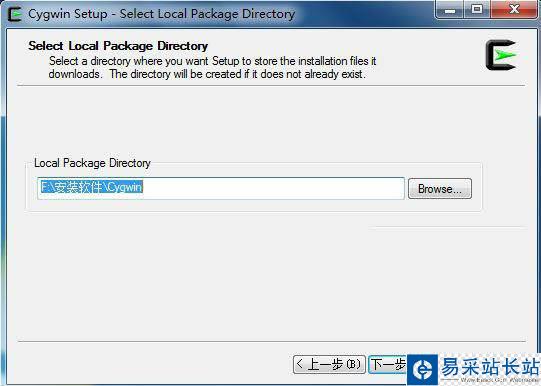
Task: Click the Cygwin icon in title bar
Action: click(x=14, y=14)
